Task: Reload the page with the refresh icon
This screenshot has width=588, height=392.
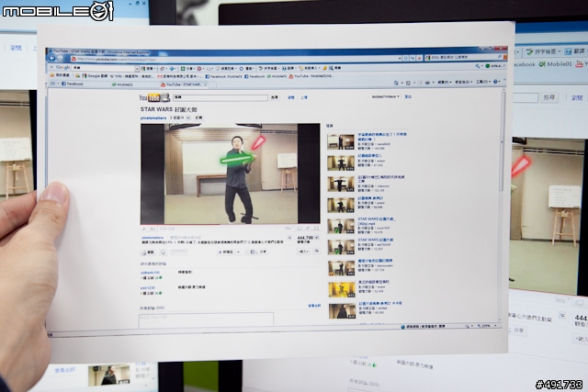Action: pos(413,58)
